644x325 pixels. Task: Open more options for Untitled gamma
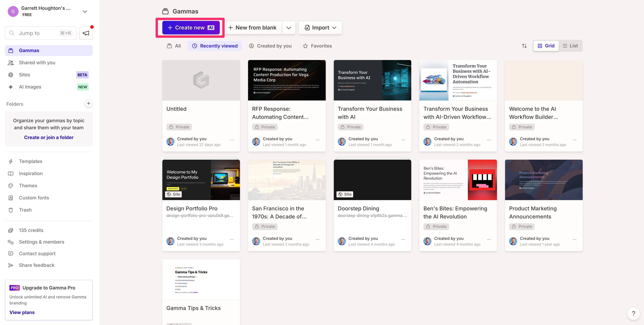click(x=232, y=140)
